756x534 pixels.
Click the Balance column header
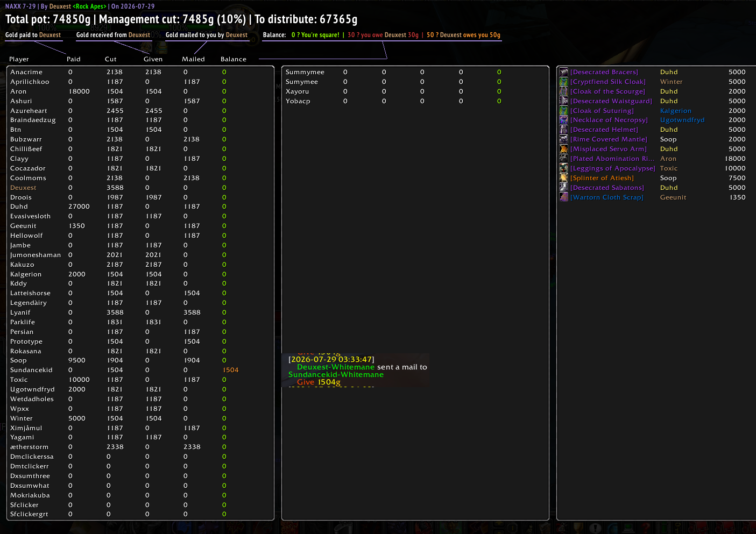click(x=234, y=59)
